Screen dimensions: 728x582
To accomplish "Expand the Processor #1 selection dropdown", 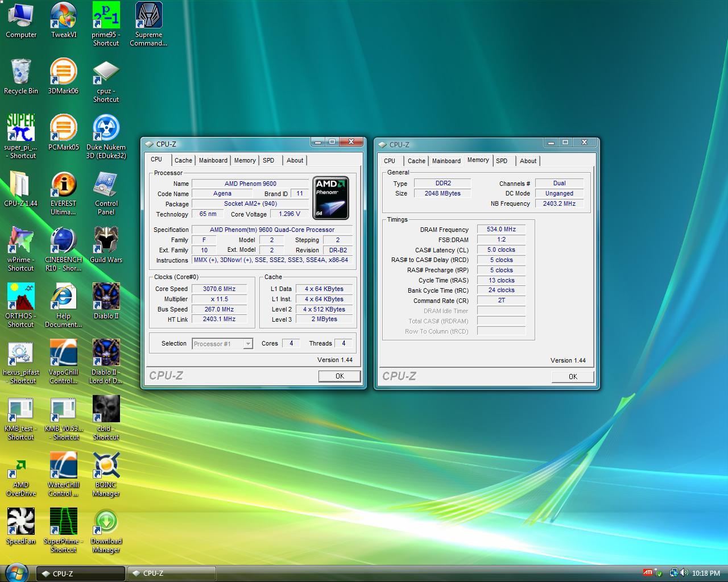I will 247,344.
